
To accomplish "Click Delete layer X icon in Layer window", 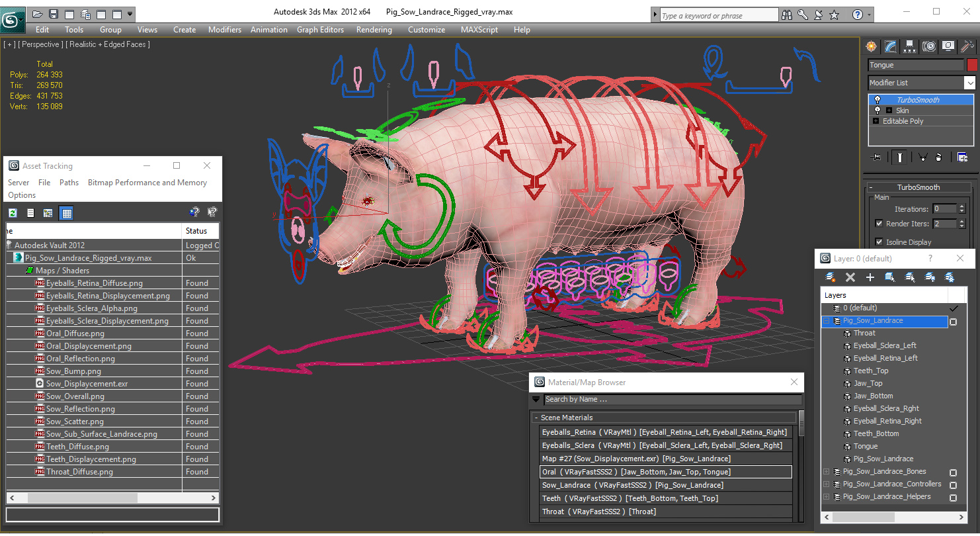I will [850, 277].
